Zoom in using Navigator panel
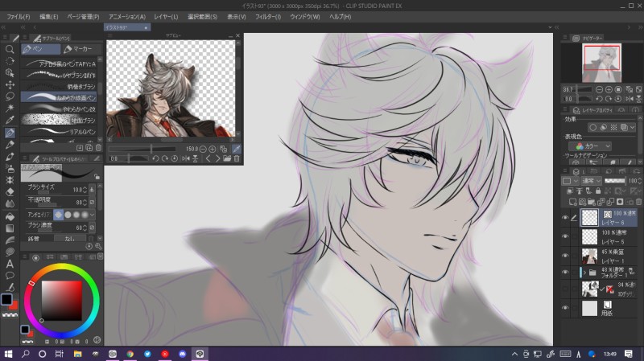This screenshot has width=644, height=361. pos(609,89)
